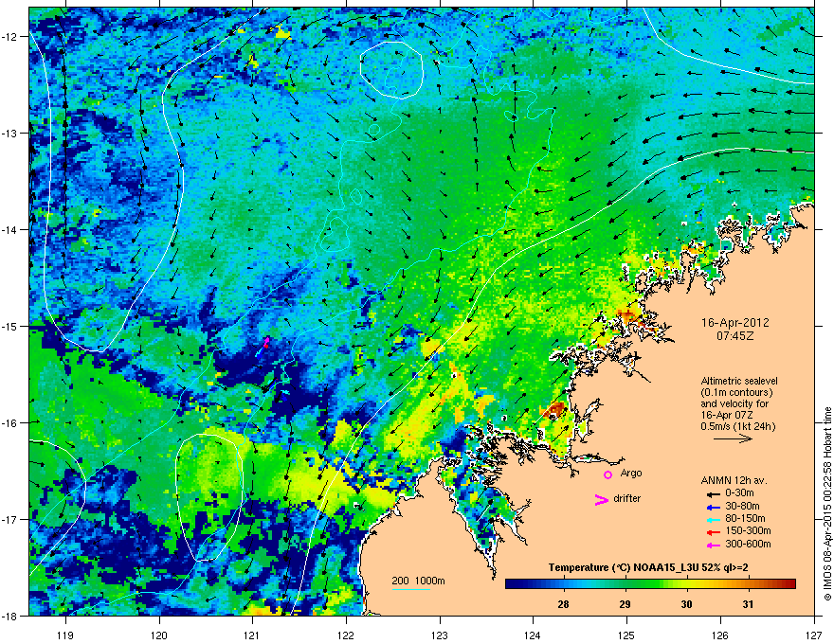The width and height of the screenshot is (834, 644).
Task: Click the cyan 200 1000m bathymetry line sample
Action: coord(410,589)
